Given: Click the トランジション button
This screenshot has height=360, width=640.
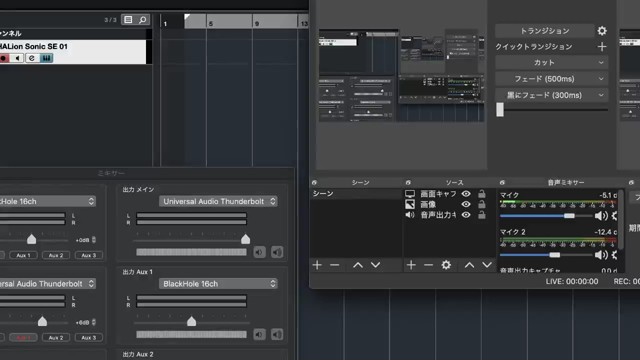Looking at the screenshot, I should click(544, 31).
